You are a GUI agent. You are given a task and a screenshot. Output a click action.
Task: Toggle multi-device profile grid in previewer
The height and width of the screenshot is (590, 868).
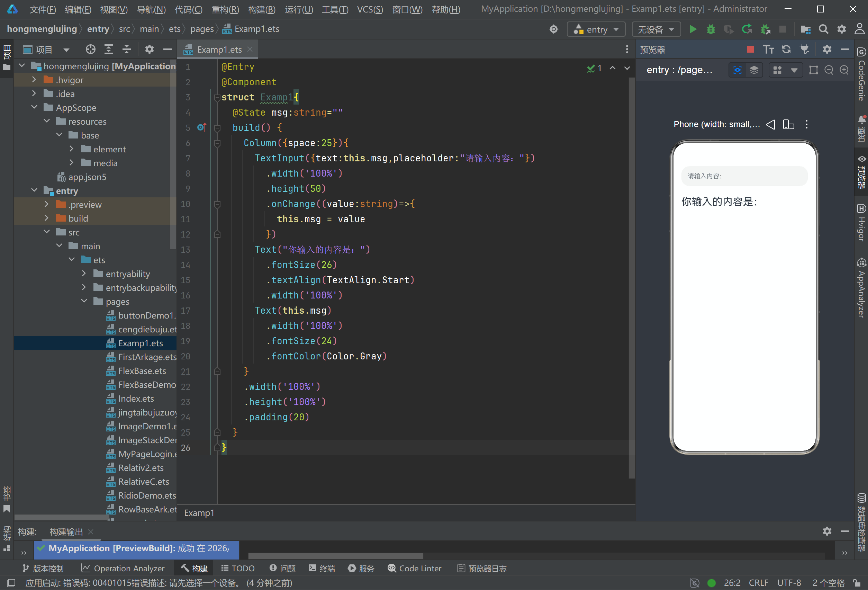778,70
